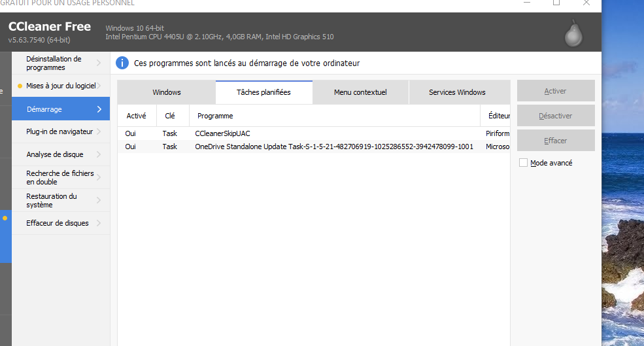Enable the Mode avancé checkbox
Image resolution: width=644 pixels, height=346 pixels.
click(x=523, y=163)
